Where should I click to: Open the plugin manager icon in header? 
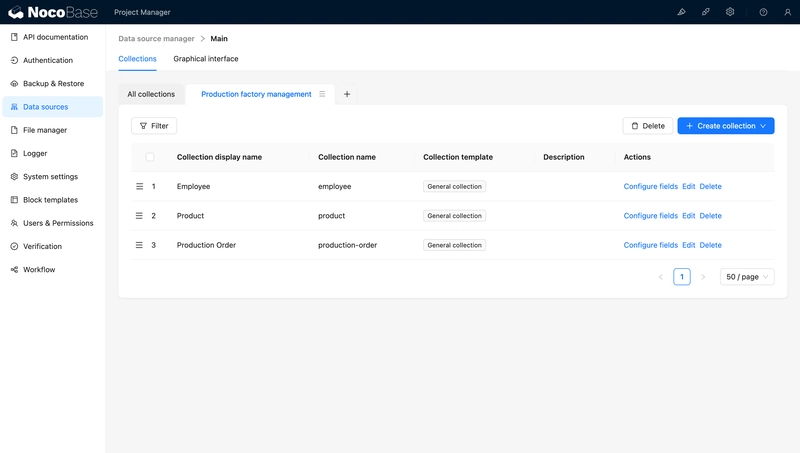pos(706,12)
